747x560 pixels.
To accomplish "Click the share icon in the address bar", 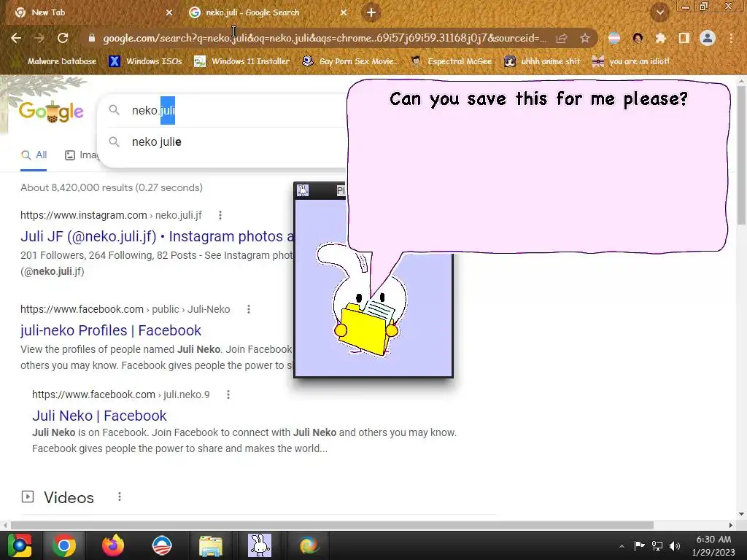I will (x=562, y=39).
